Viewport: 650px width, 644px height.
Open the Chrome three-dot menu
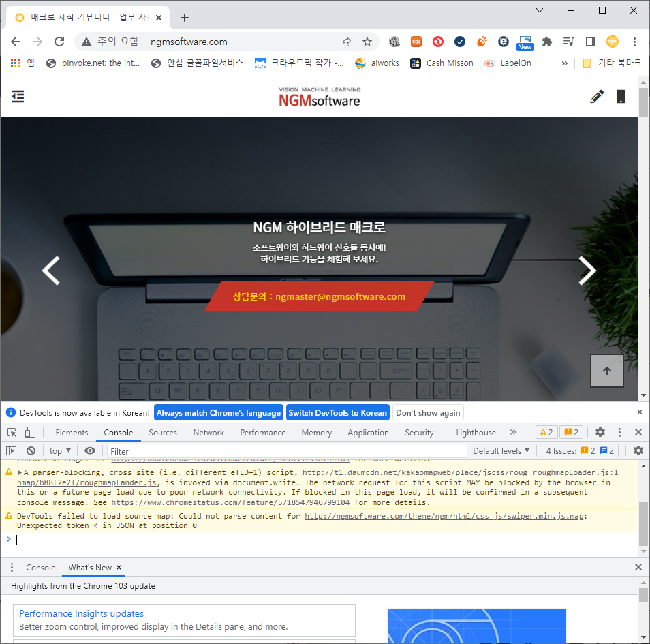[634, 42]
